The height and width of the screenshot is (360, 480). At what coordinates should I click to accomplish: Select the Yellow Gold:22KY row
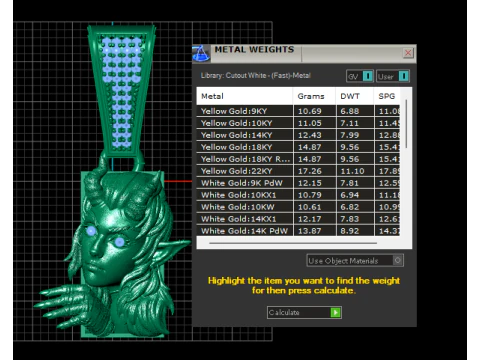tap(298, 171)
